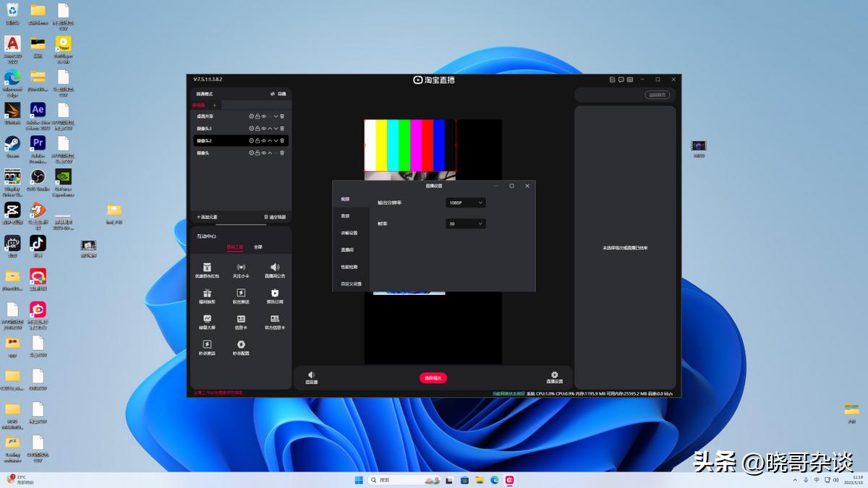Hide the 桌面共享 source via eye icon
Screen dimensions: 868x488
pyautogui.click(x=264, y=116)
